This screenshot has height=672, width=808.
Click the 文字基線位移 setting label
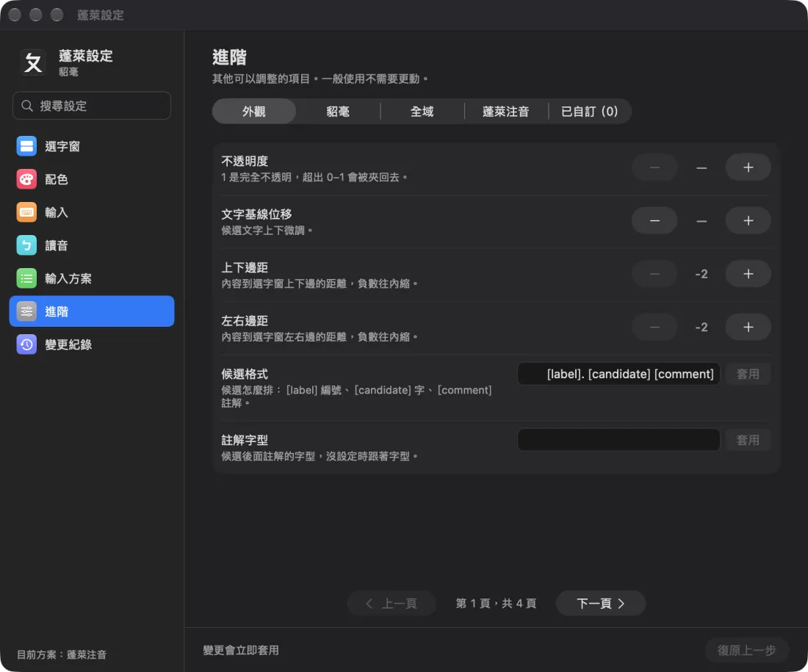[256, 214]
